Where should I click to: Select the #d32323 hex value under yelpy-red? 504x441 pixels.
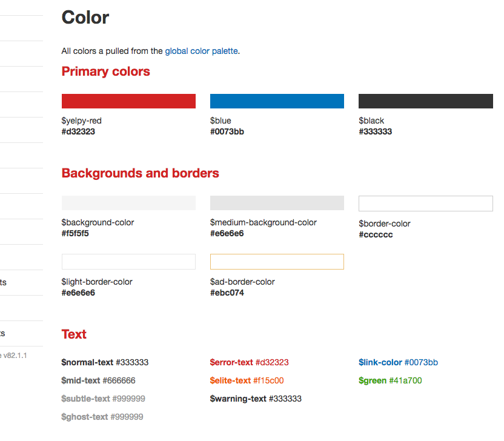point(78,132)
